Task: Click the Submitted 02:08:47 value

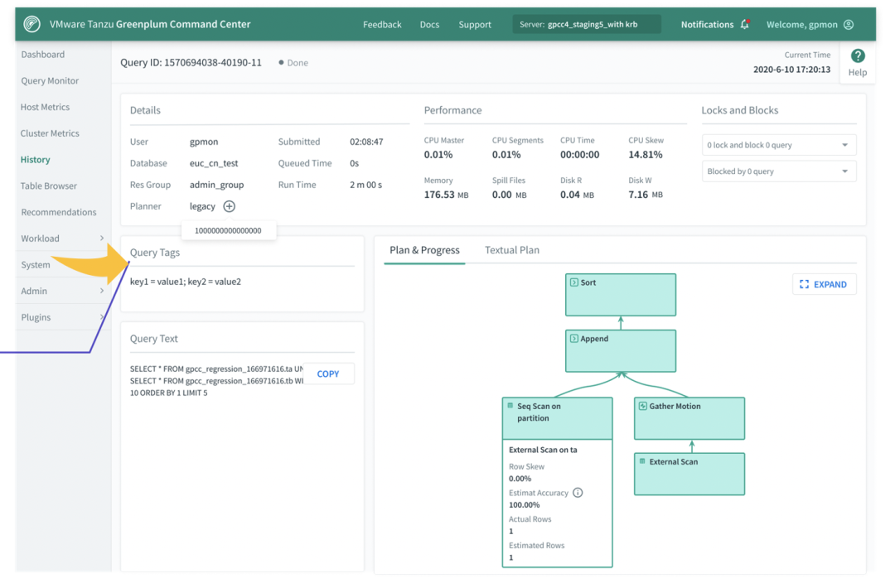Action: (x=366, y=142)
